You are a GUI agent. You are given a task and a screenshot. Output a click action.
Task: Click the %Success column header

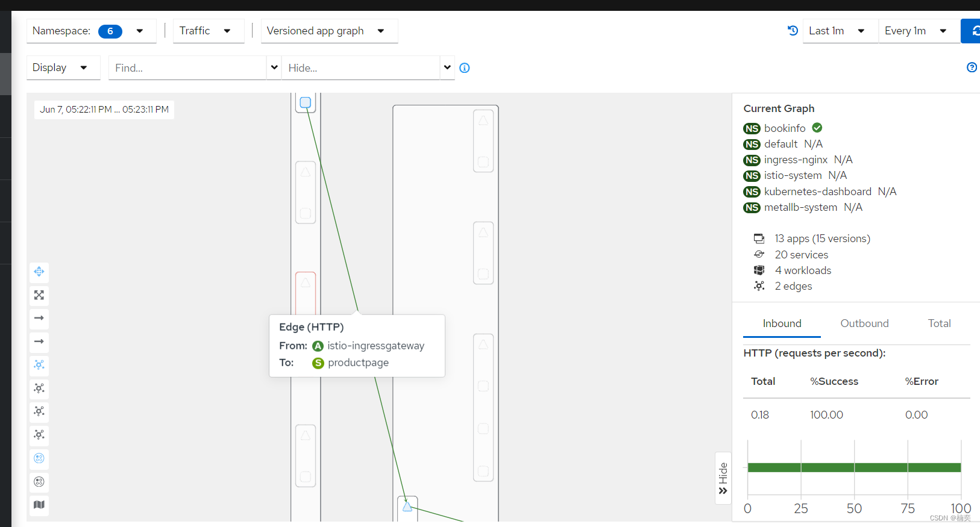tap(834, 381)
